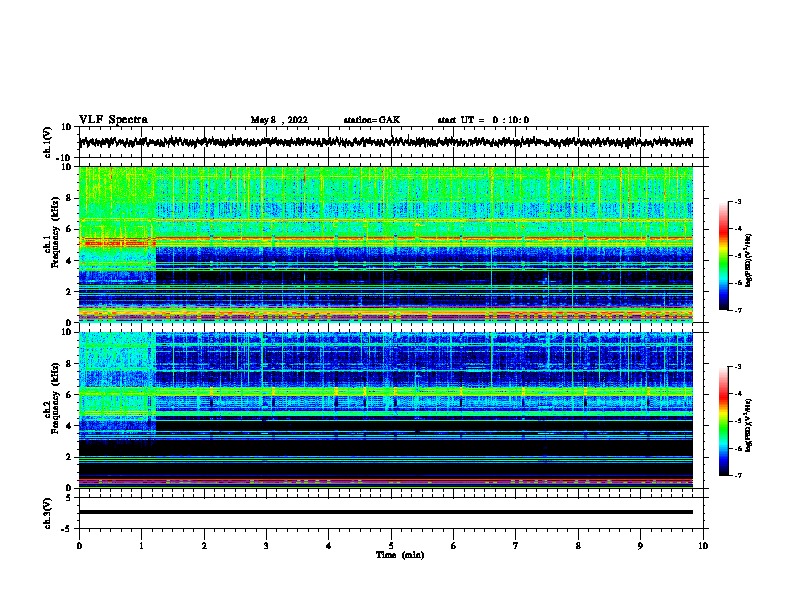This screenshot has height=612, width=792.
Task: Click the "start UT = 0:10:0" label
Action: tap(483, 120)
